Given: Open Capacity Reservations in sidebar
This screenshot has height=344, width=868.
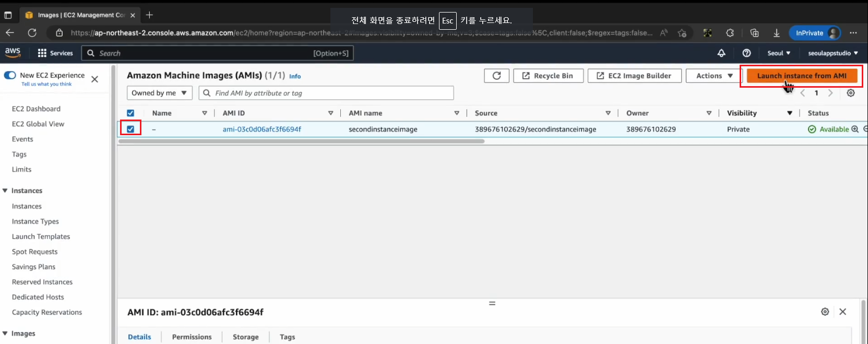Looking at the screenshot, I should 47,312.
